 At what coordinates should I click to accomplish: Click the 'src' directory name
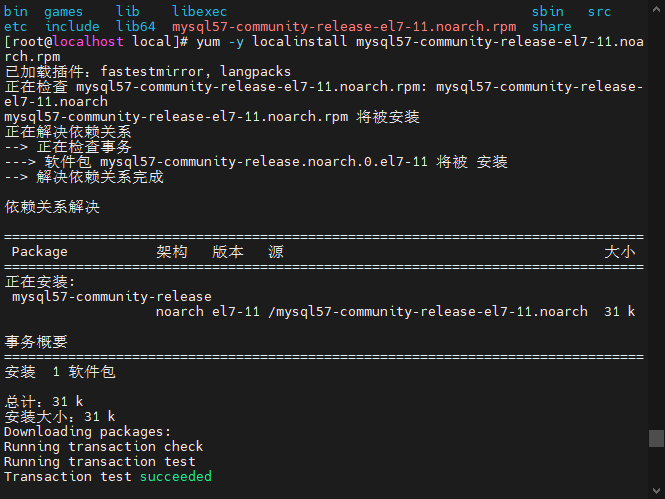click(599, 11)
